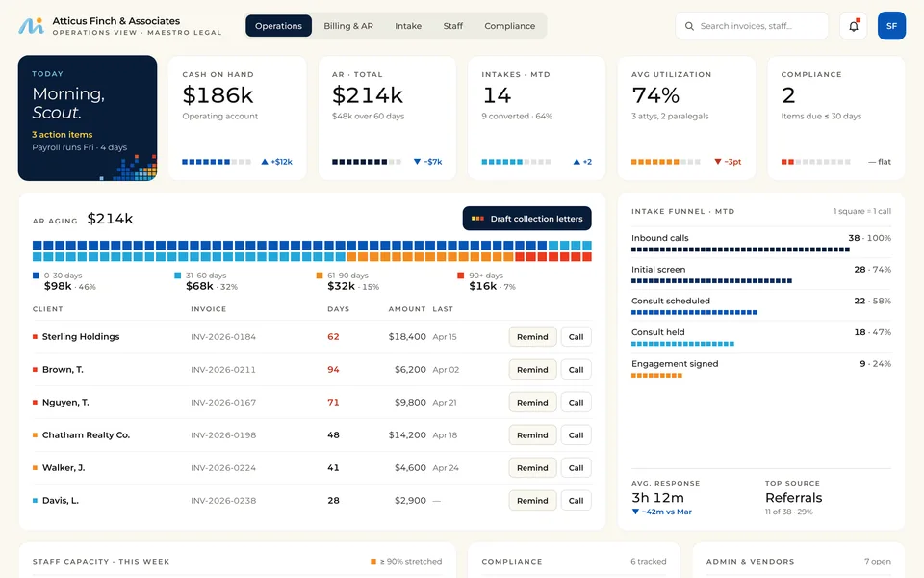Click invoice number INV-2026-0167
Image resolution: width=924 pixels, height=578 pixels.
pyautogui.click(x=223, y=403)
